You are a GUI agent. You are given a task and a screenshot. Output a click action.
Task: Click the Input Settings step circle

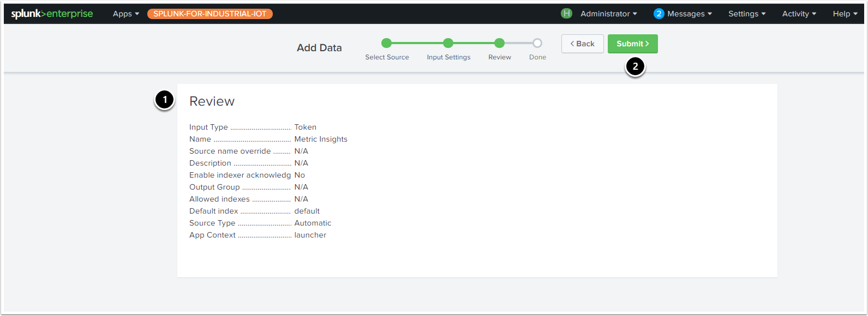(x=448, y=43)
